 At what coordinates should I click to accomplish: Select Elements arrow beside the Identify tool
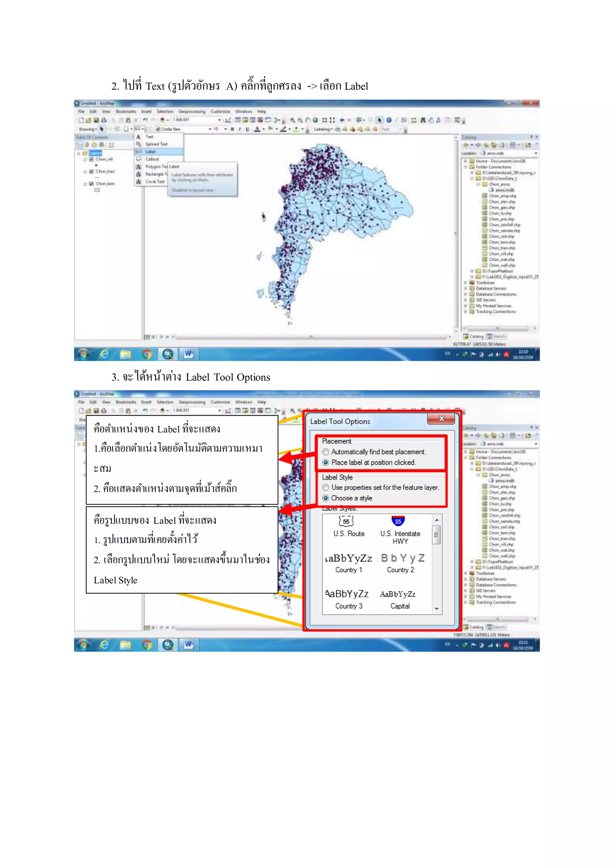click(380, 120)
